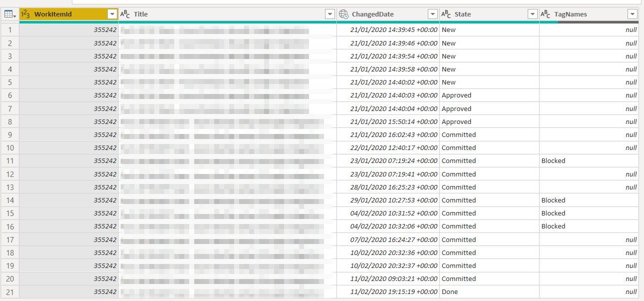Click Blocked tag in row 11
The height and width of the screenshot is (301, 644).
click(x=589, y=161)
